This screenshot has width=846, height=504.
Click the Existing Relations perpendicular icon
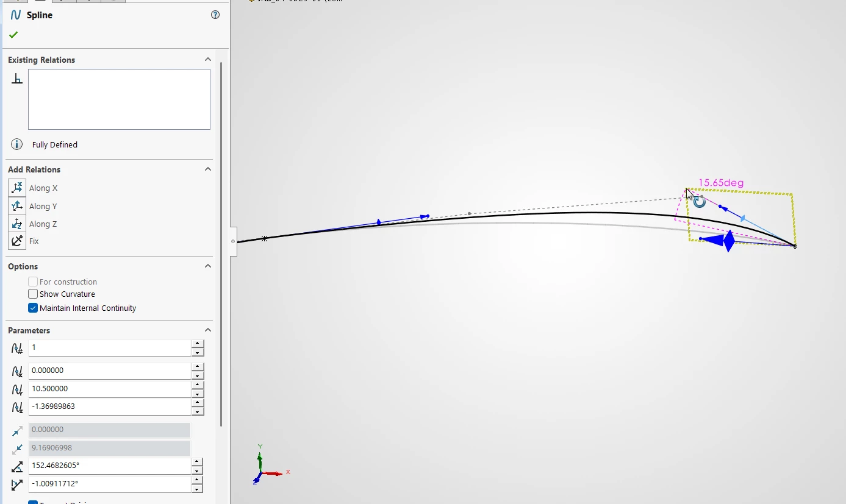point(17,78)
